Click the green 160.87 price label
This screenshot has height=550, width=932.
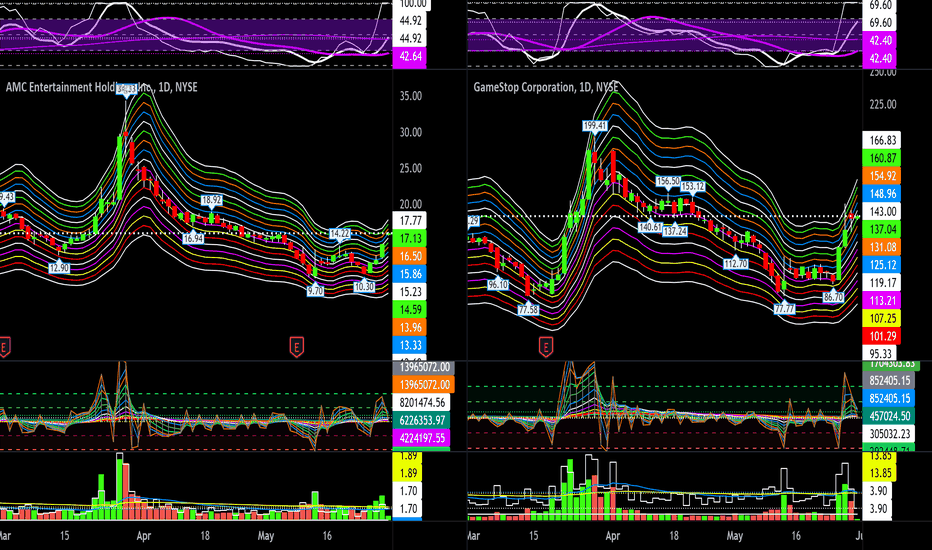pos(882,158)
